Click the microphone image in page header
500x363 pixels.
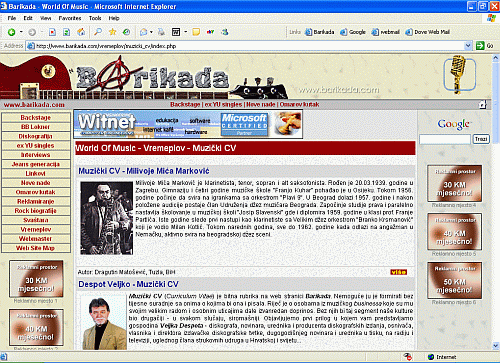[x=459, y=74]
